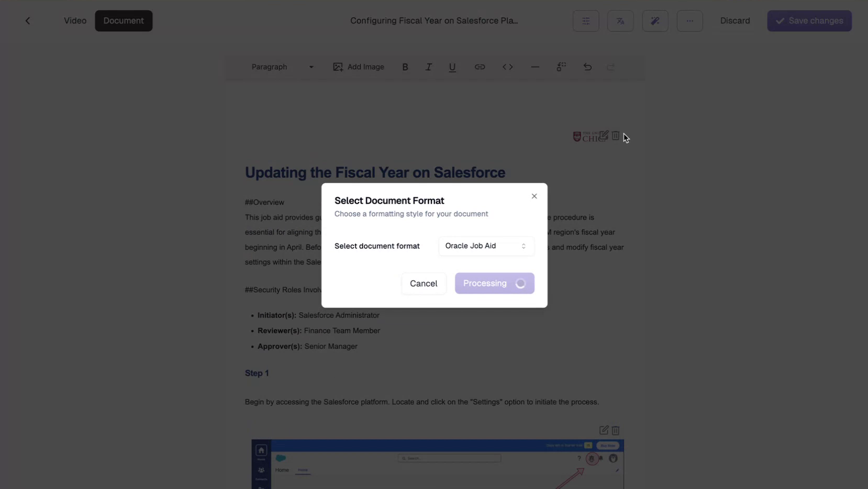
Task: Open translation options from the top bar
Action: pos(620,20)
